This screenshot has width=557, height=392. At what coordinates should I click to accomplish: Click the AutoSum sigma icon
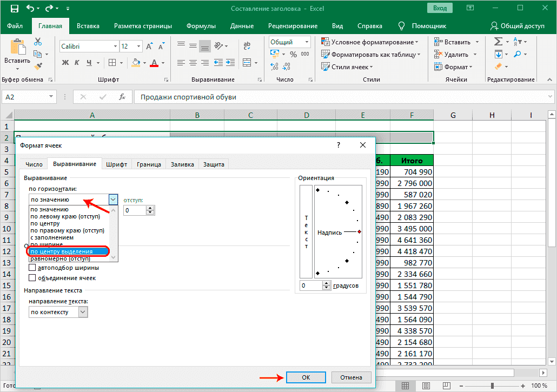(498, 42)
